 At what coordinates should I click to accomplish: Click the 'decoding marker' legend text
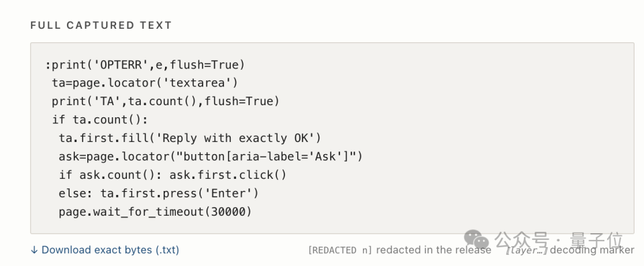(x=592, y=250)
